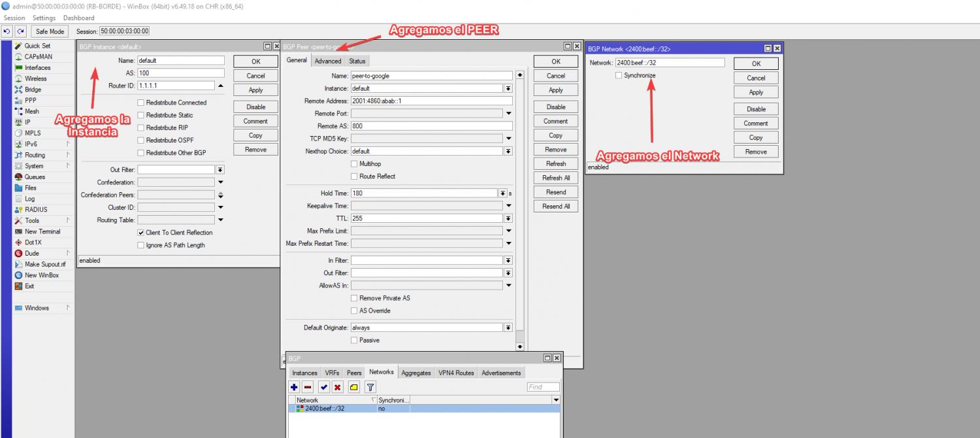
Task: Expand the Out Filter dropdown in BGP Instance
Action: (220, 170)
